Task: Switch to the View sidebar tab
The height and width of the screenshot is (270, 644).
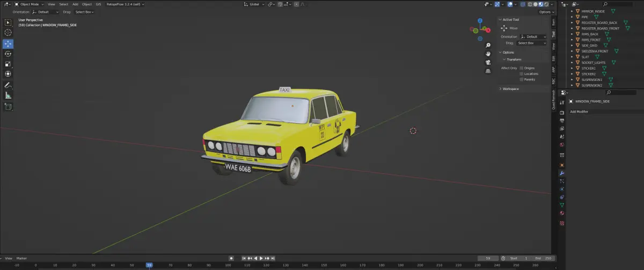Action: point(553,46)
